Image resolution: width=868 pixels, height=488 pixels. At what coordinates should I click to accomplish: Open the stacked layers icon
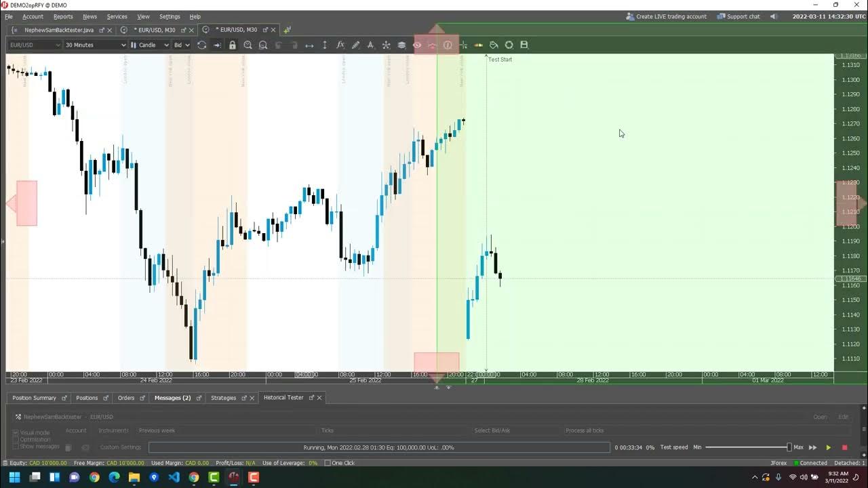tap(401, 45)
